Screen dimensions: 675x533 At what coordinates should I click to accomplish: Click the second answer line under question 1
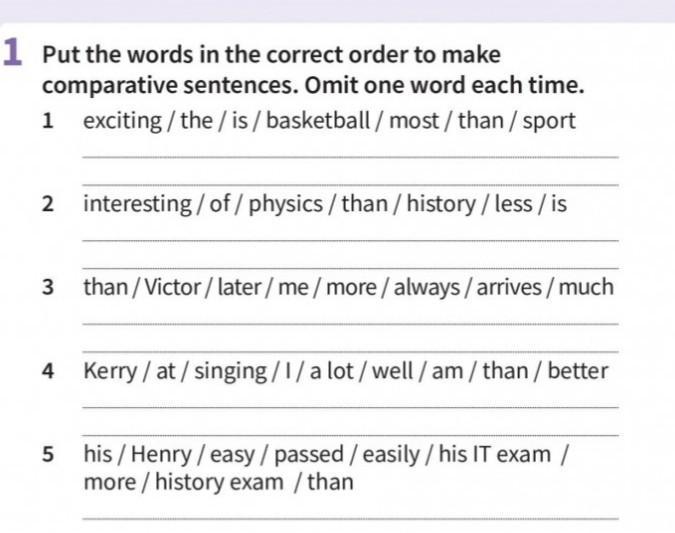pos(350,185)
